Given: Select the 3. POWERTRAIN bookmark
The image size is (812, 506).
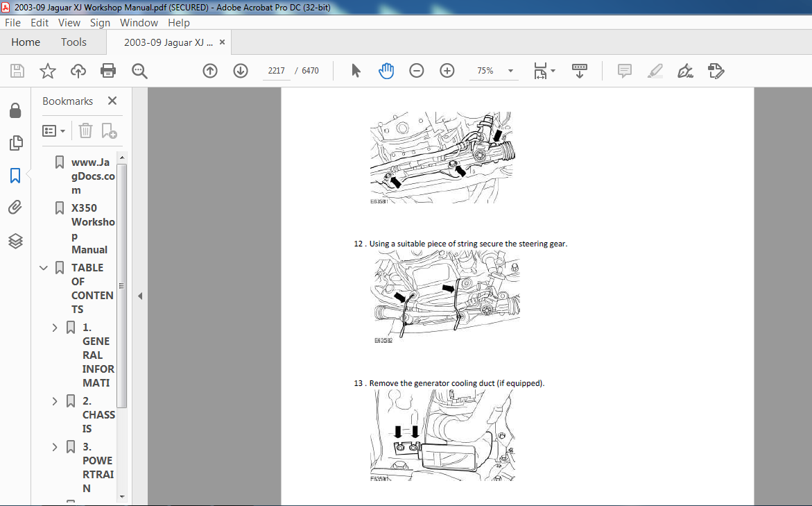Looking at the screenshot, I should (98, 468).
